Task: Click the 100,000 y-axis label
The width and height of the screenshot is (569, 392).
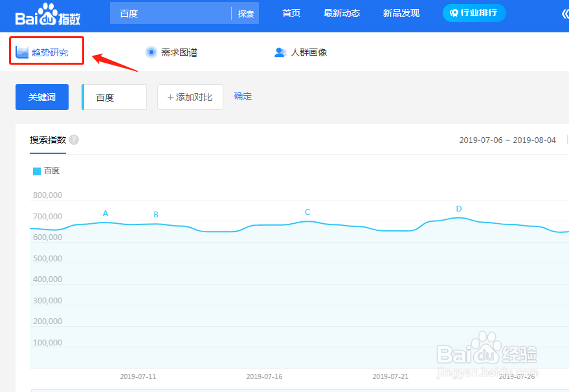Action: click(47, 343)
